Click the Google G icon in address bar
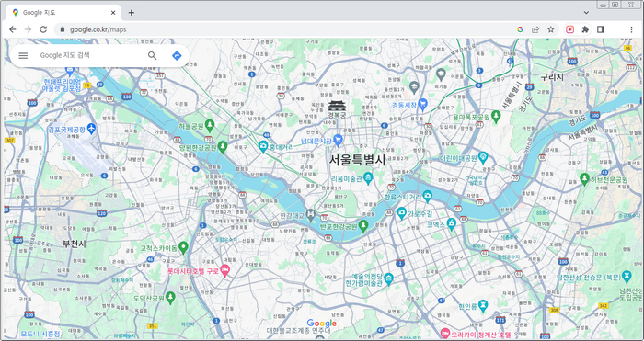644x341 pixels. (520, 29)
